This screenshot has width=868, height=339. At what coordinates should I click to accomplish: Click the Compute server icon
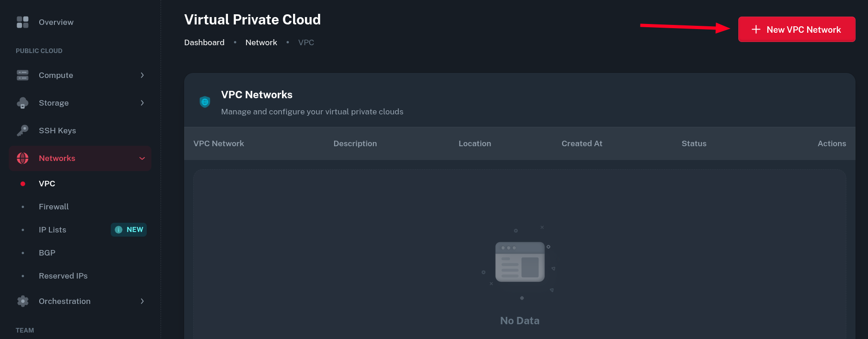click(23, 75)
